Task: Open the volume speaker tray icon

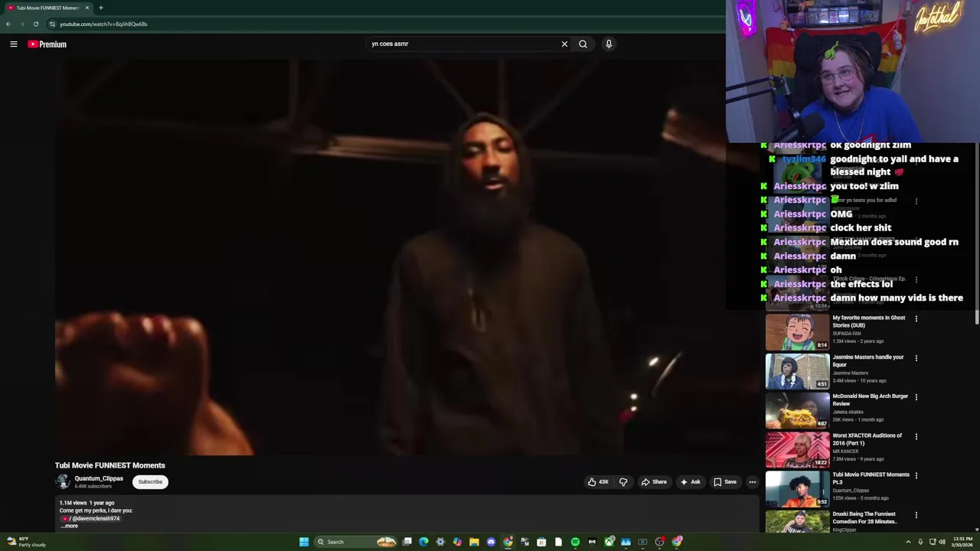Action: [x=942, y=542]
